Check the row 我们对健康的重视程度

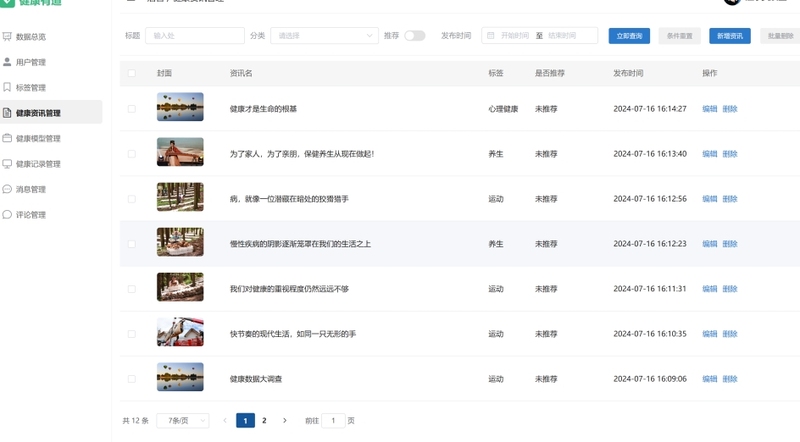point(132,289)
